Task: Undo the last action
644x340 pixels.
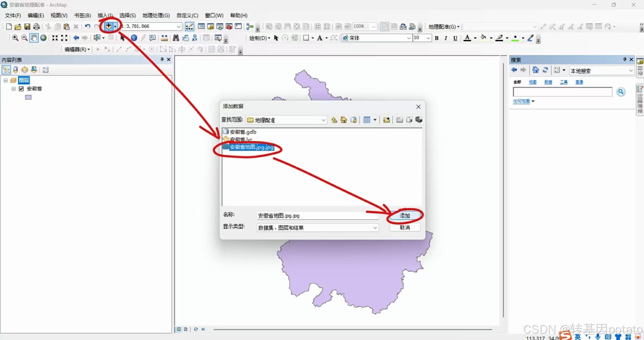Action: coord(88,26)
